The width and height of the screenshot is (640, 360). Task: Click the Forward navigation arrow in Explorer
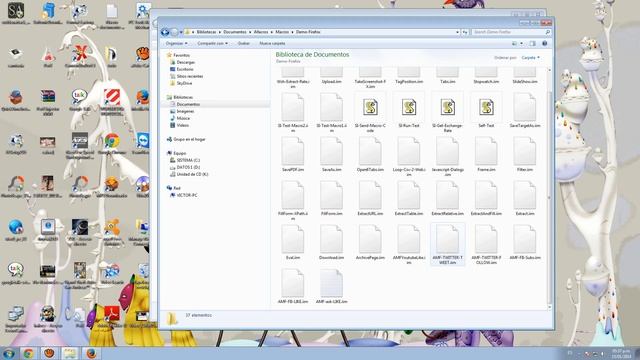pyautogui.click(x=174, y=32)
